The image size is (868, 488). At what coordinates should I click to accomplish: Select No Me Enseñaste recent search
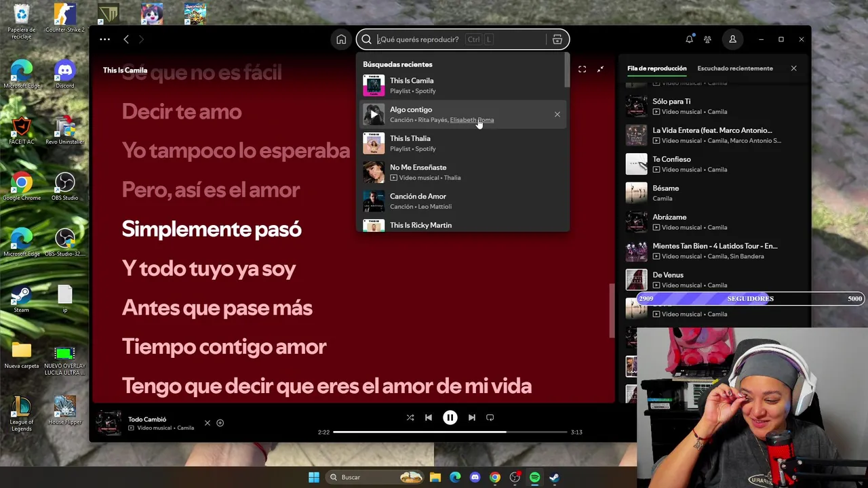pos(463,172)
